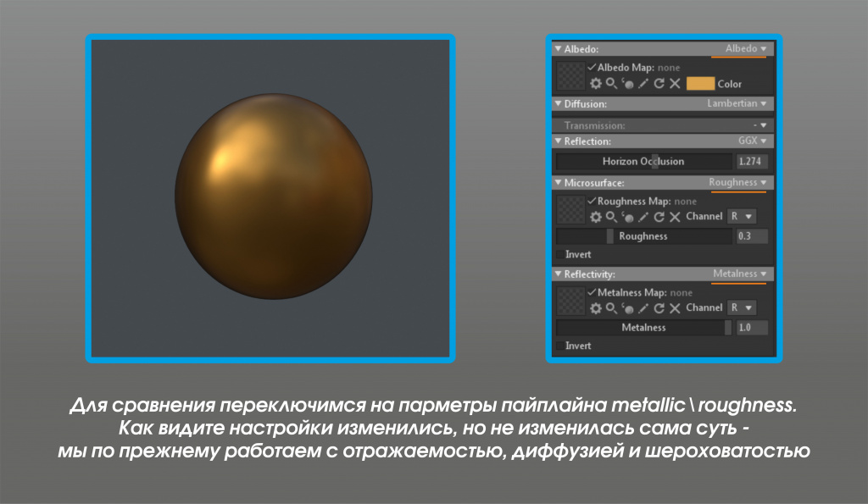Click the Roughness Map 'none' text
868x504 pixels.
(685, 202)
